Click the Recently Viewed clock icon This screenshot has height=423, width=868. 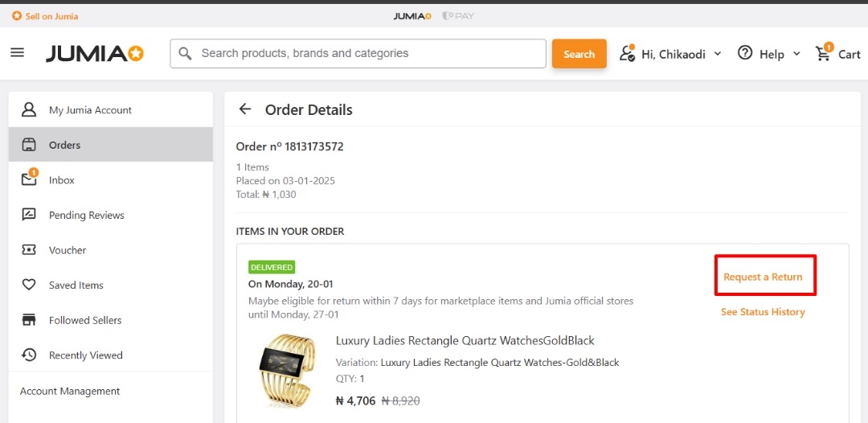[29, 355]
